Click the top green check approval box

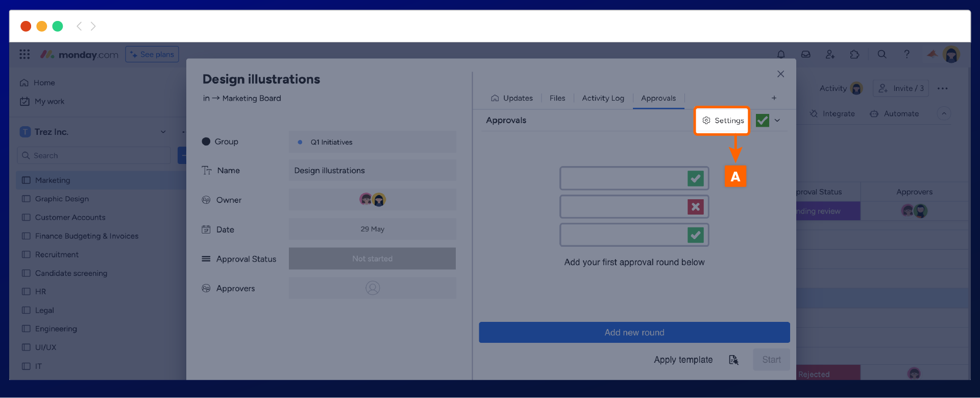pyautogui.click(x=695, y=178)
